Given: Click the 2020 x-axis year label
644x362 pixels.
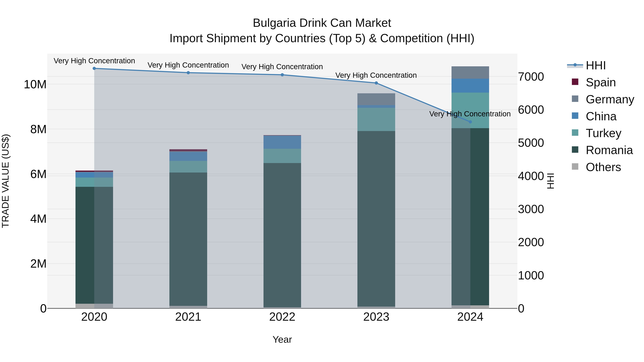Looking at the screenshot, I should click(x=94, y=317).
